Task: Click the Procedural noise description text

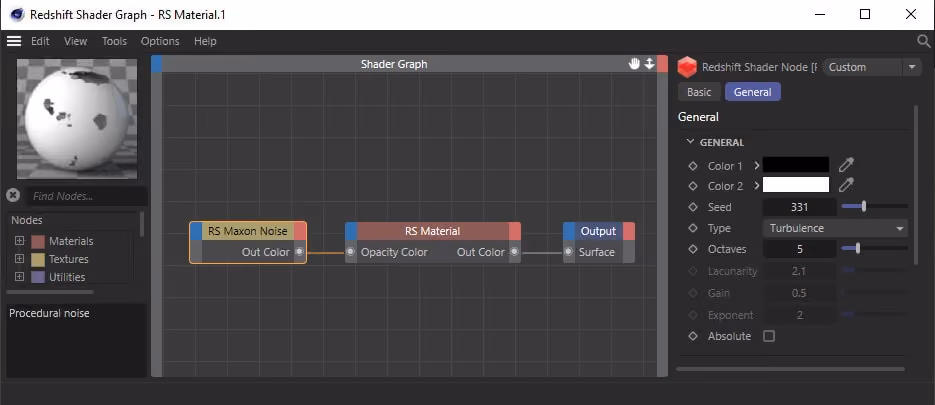Action: click(49, 313)
